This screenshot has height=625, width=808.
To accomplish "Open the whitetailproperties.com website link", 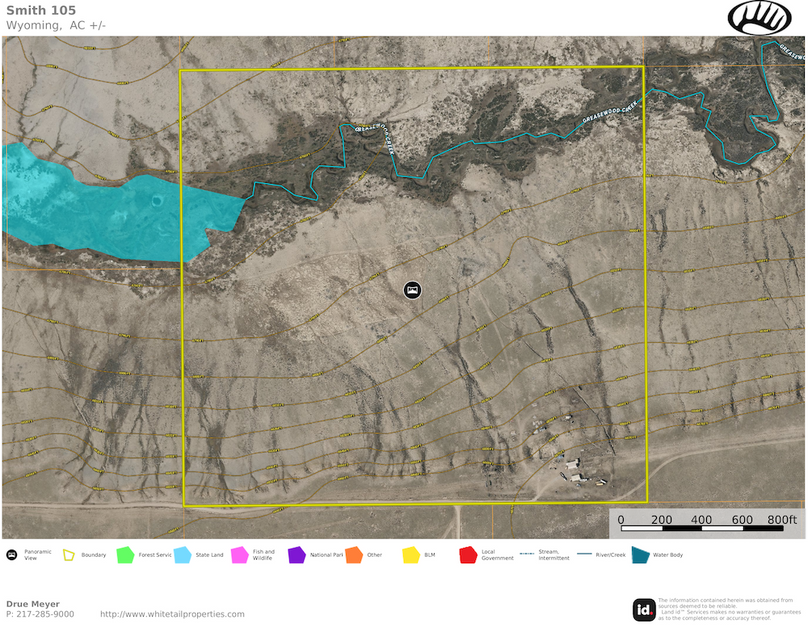I will (172, 614).
